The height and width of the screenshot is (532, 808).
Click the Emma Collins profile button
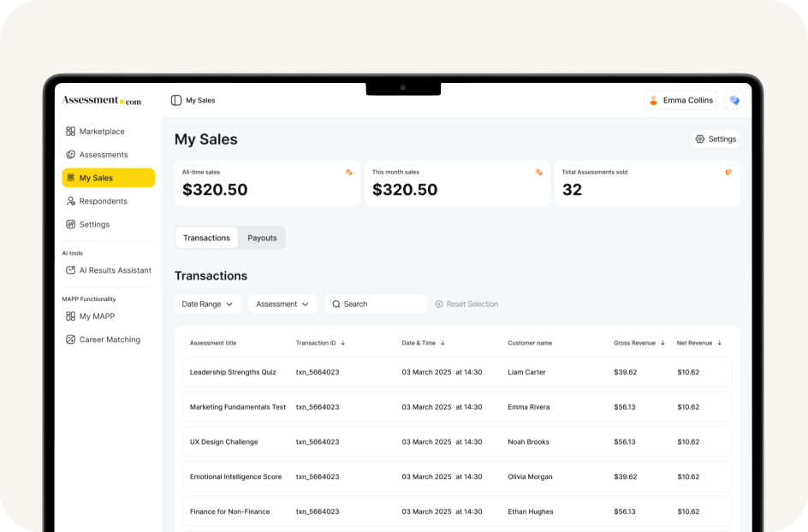pyautogui.click(x=680, y=100)
